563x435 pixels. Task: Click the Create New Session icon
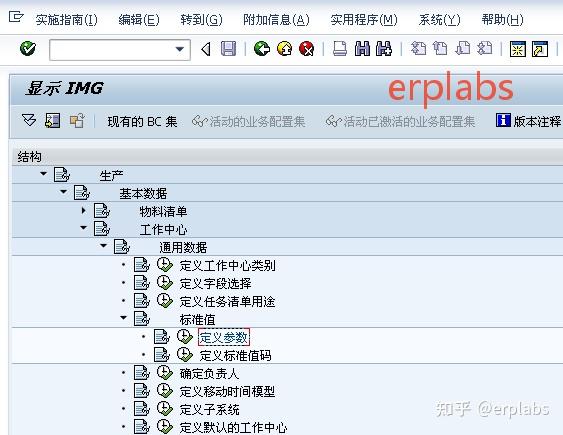pos(517,49)
